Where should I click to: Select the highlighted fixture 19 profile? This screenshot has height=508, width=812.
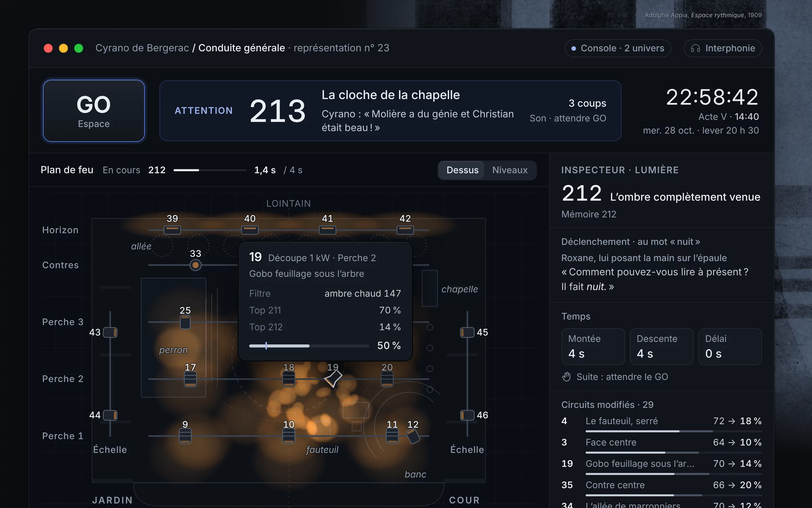click(333, 378)
